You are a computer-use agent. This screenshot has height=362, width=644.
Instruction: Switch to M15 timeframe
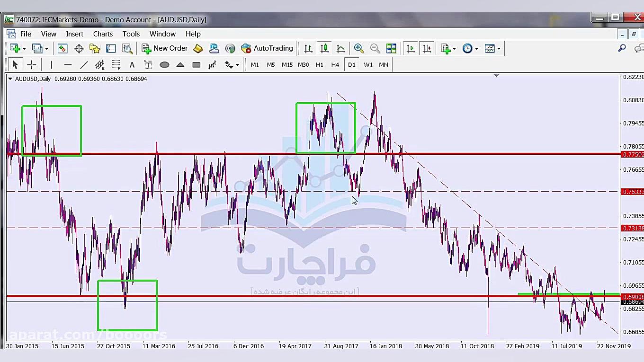[287, 65]
